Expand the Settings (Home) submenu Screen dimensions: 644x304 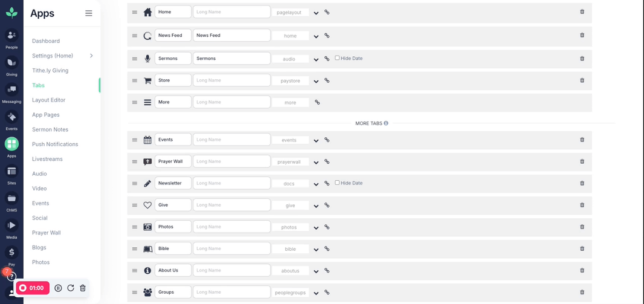click(x=91, y=56)
